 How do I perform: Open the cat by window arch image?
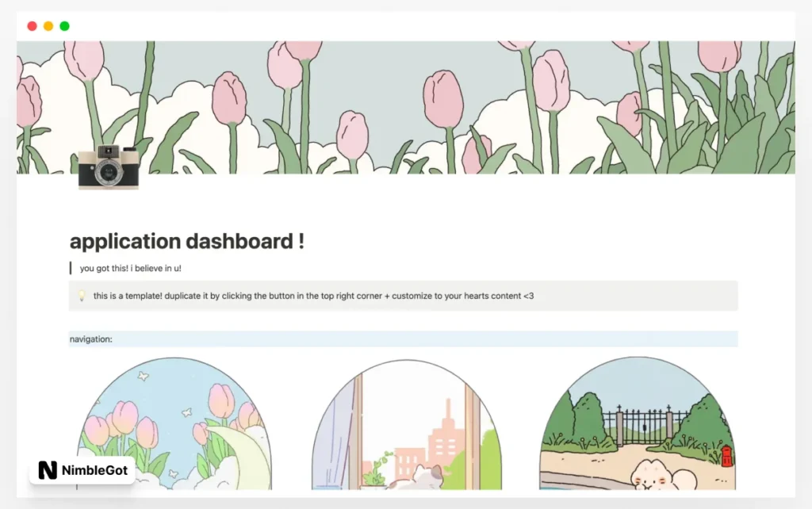[x=407, y=425]
